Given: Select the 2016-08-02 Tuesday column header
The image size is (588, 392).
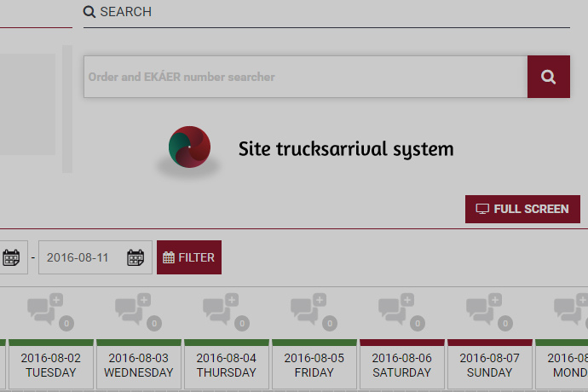Looking at the screenshot, I should pos(50,366).
